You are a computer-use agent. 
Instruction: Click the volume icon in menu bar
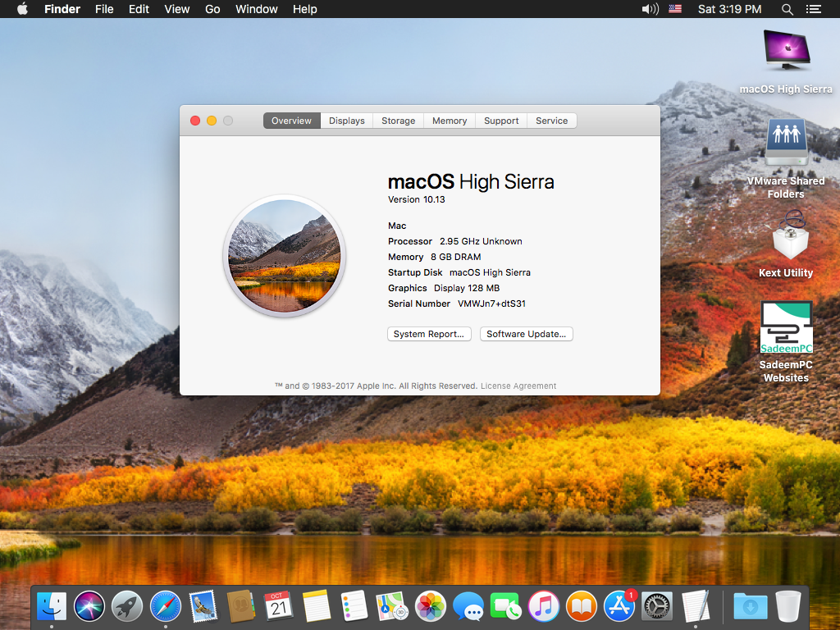click(x=650, y=9)
